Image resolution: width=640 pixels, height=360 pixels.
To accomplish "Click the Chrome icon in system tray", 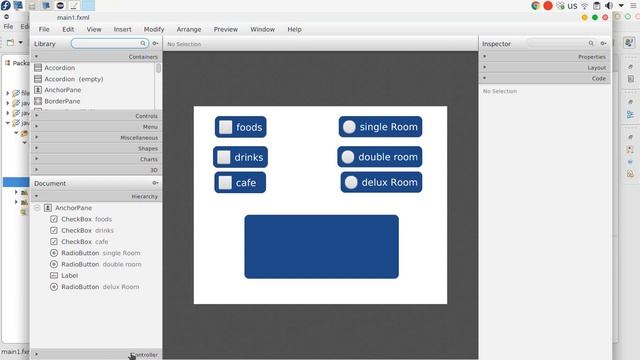I will [536, 6].
